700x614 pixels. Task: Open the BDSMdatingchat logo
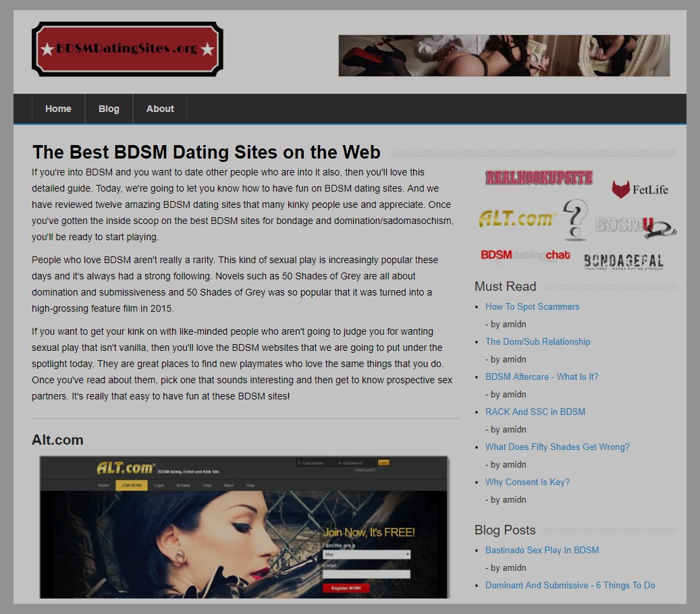[525, 255]
